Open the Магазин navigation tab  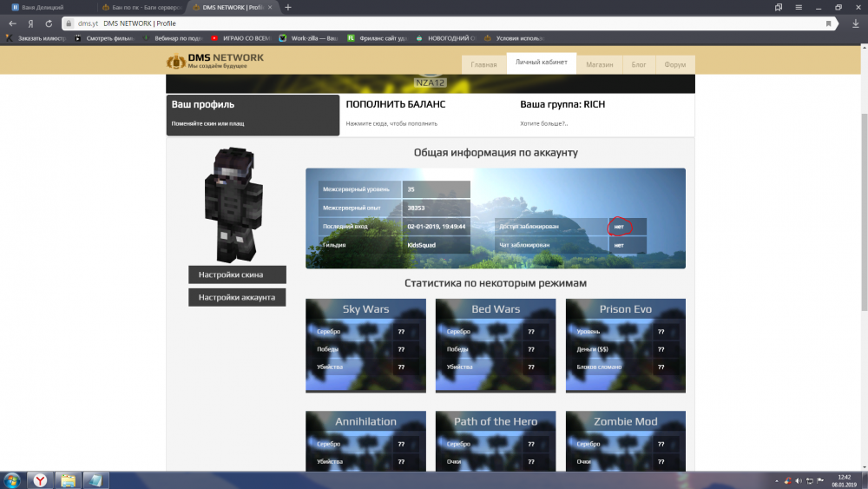(600, 64)
